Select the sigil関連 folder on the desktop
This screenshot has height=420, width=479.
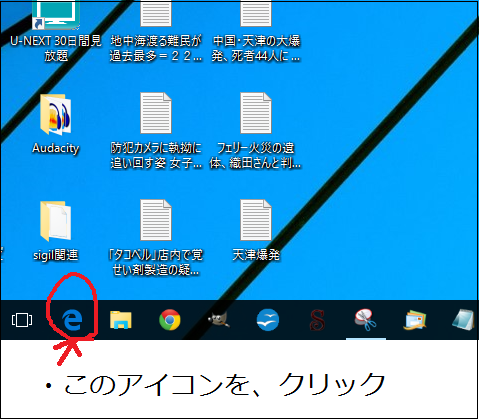coord(56,221)
